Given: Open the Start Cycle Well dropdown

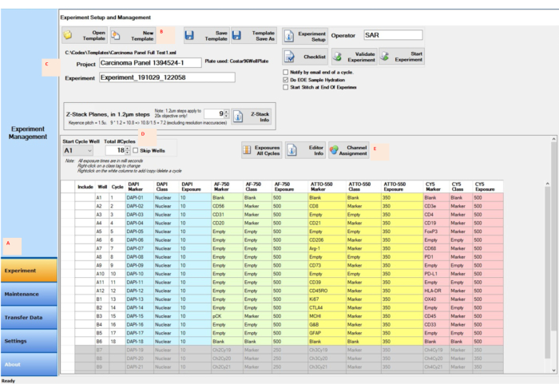Looking at the screenshot, I should [x=89, y=151].
